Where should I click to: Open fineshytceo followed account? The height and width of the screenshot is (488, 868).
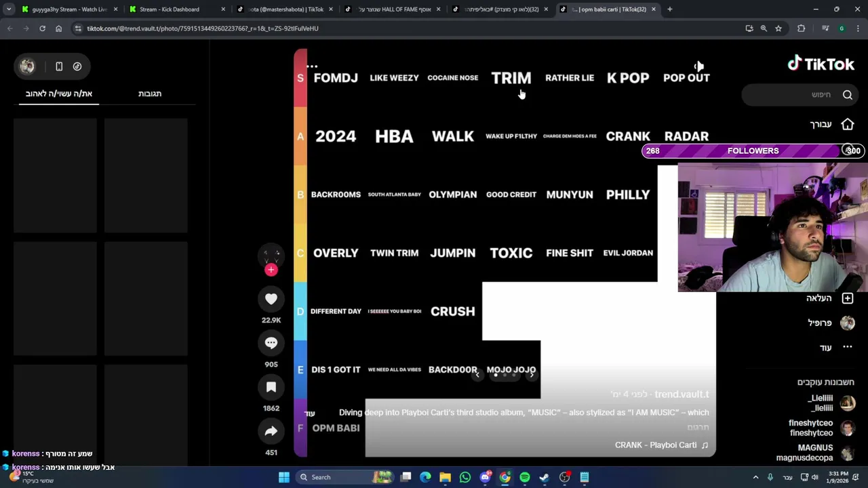click(x=821, y=428)
